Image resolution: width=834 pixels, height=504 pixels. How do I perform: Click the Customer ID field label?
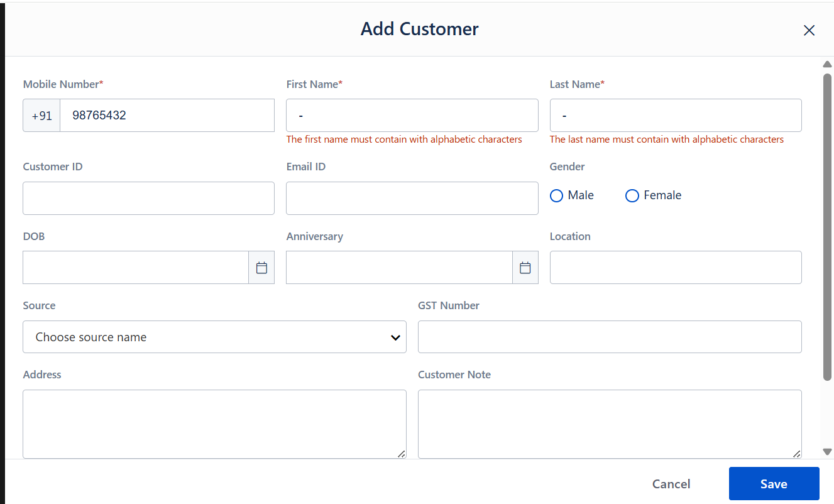click(53, 167)
